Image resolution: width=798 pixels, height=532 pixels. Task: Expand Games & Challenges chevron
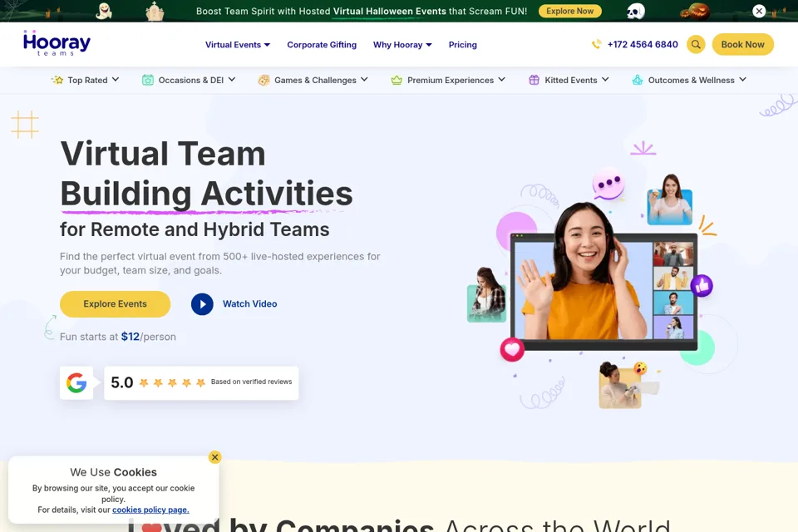coord(364,80)
